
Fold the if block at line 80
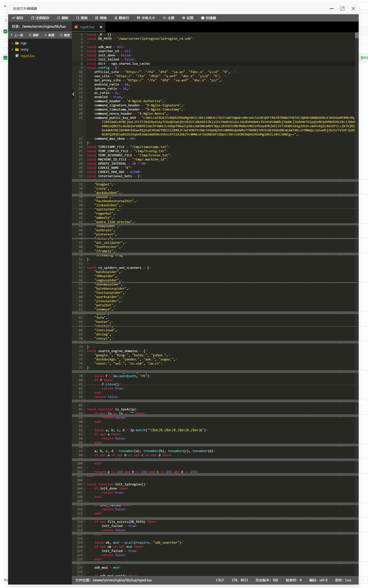(84, 380)
